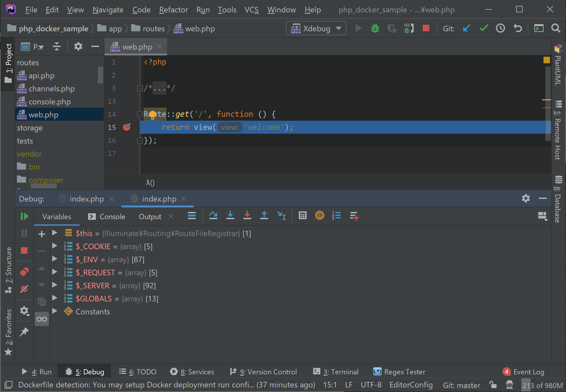Launch the debugger with the green bug icon

[375, 28]
